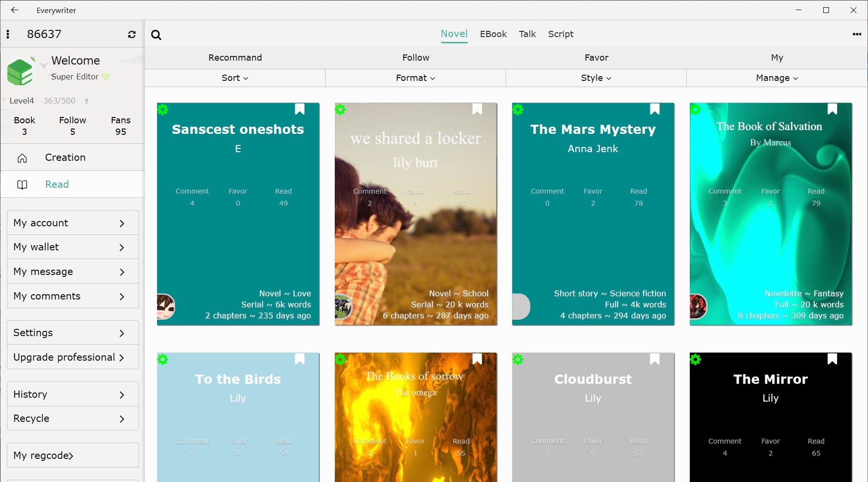This screenshot has width=868, height=482.
Task: Click the Super Editor diamond badge
Action: [x=105, y=77]
